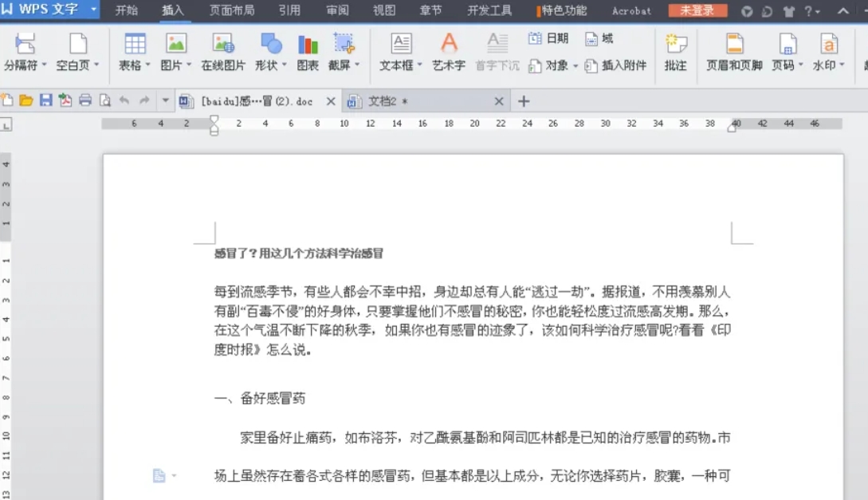Open the 形状 shapes dropdown

pyautogui.click(x=271, y=52)
